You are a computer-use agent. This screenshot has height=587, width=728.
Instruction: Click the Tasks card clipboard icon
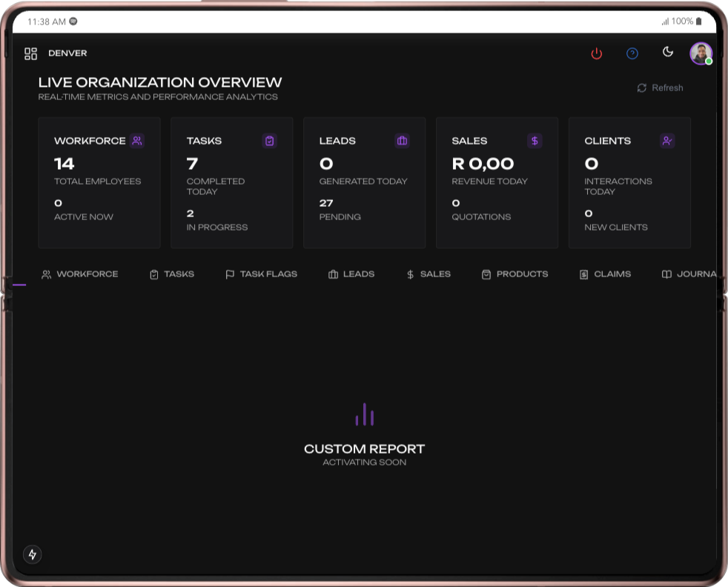click(270, 141)
